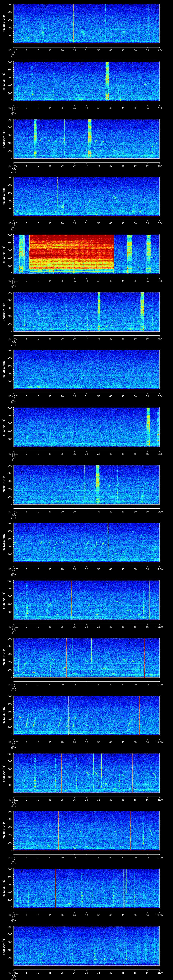173x980 pixels.
Task: Click the '17:08:00' start time label
Action: [13, 454]
